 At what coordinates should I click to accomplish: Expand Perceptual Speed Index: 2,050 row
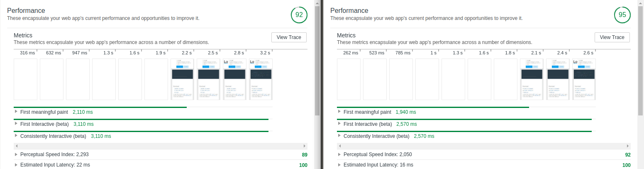tap(339, 154)
